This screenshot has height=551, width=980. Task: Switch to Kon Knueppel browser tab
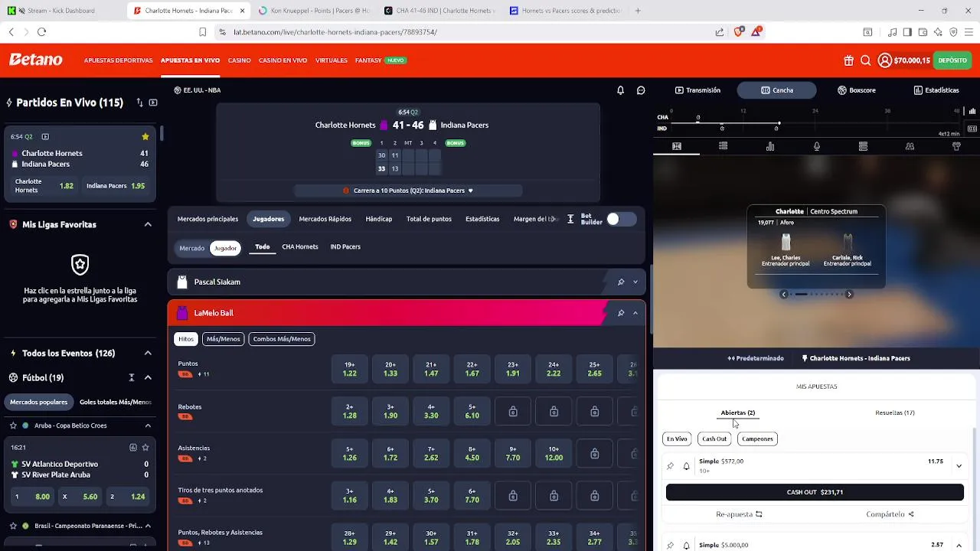click(314, 11)
